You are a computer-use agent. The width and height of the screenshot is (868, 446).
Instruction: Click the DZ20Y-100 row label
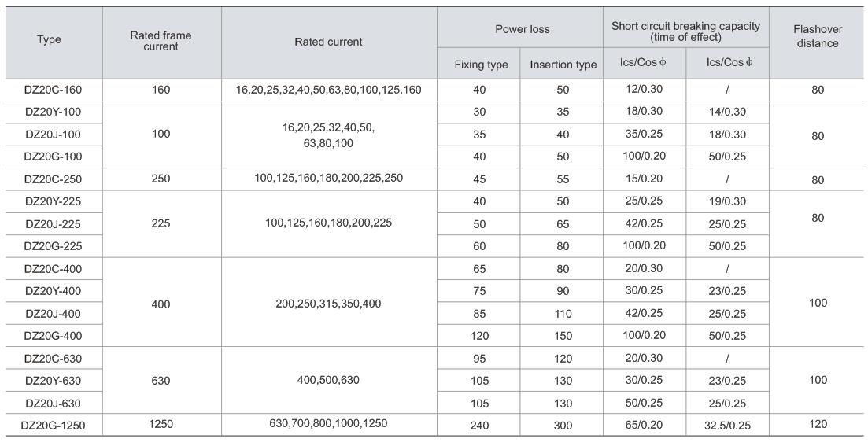53,112
